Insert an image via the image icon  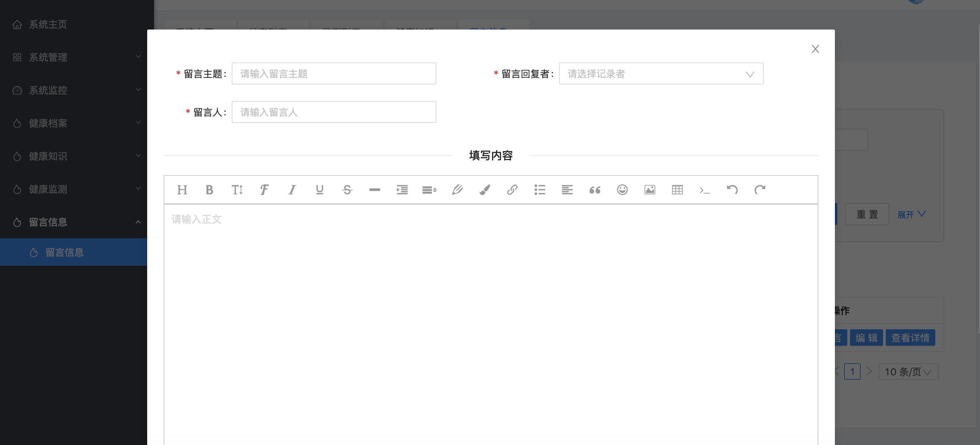(x=650, y=190)
